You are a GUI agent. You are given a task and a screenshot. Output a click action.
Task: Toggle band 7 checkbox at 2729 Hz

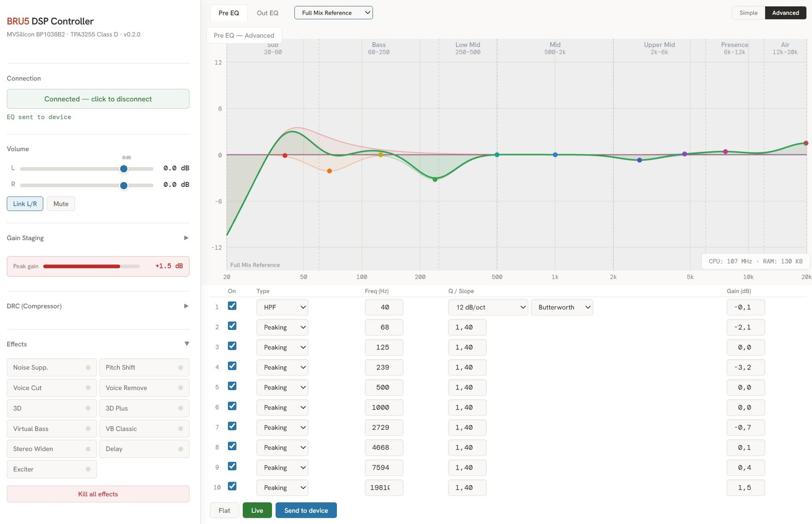point(232,426)
